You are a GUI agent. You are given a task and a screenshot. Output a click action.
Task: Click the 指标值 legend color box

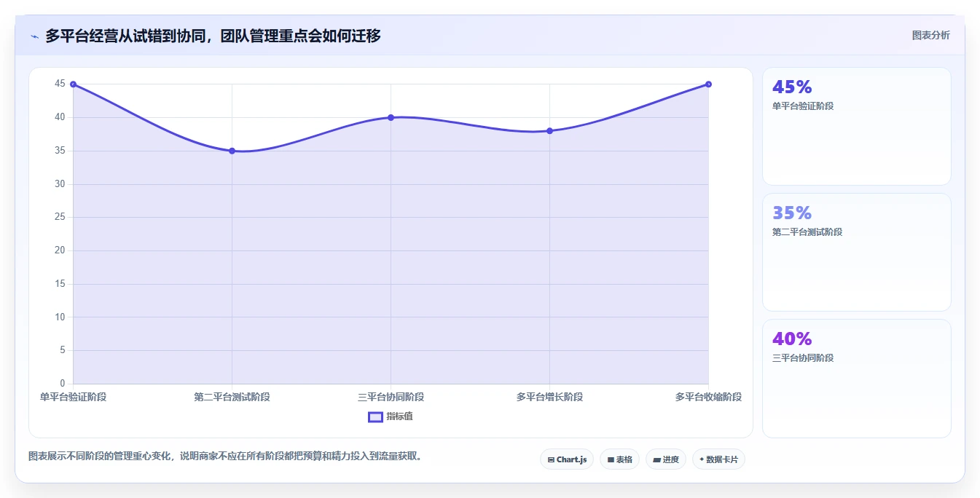[375, 416]
